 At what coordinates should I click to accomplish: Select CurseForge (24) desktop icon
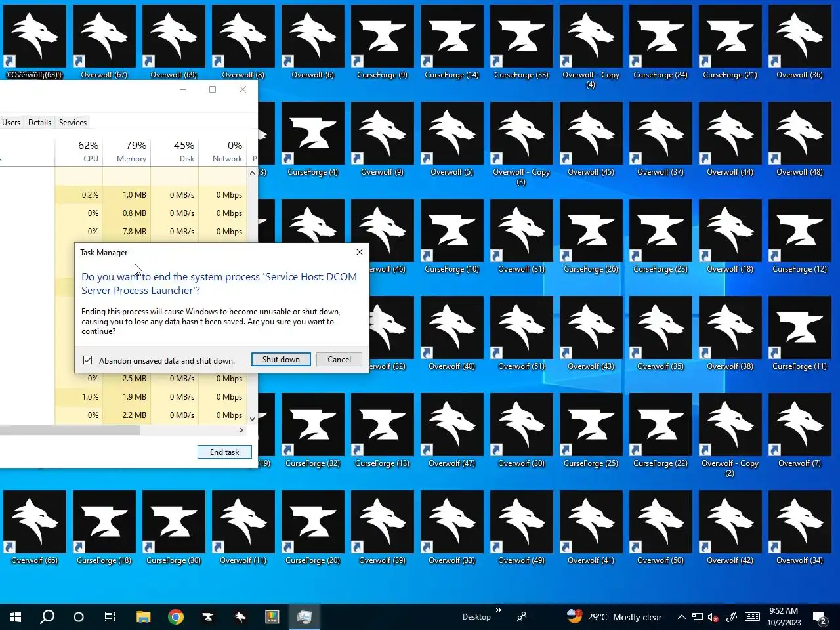point(661,43)
